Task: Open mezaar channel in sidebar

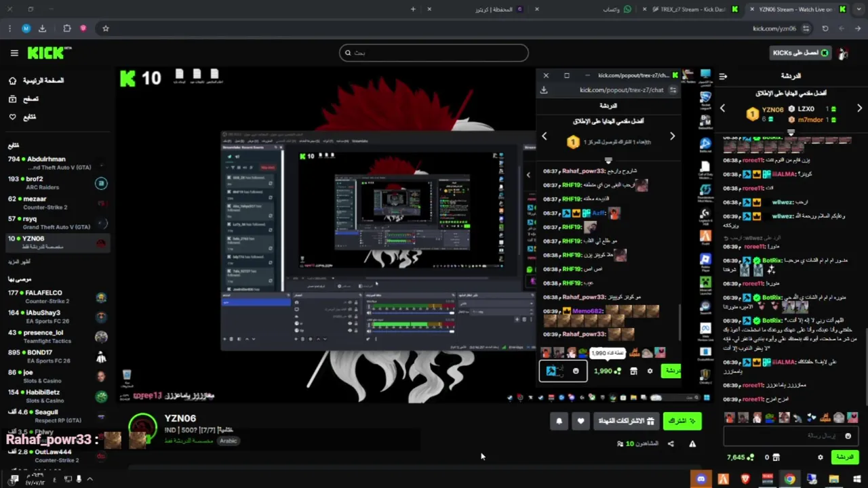Action: click(x=58, y=203)
